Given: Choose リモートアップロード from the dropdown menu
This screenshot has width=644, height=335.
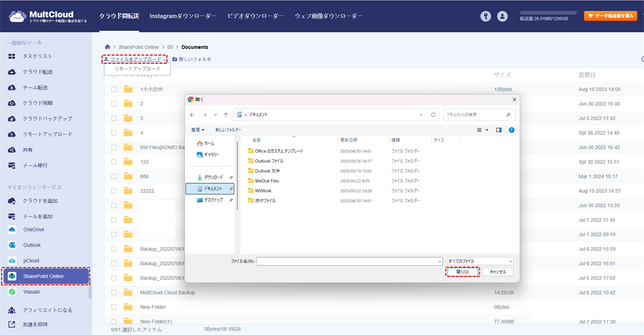Looking at the screenshot, I should click(137, 69).
